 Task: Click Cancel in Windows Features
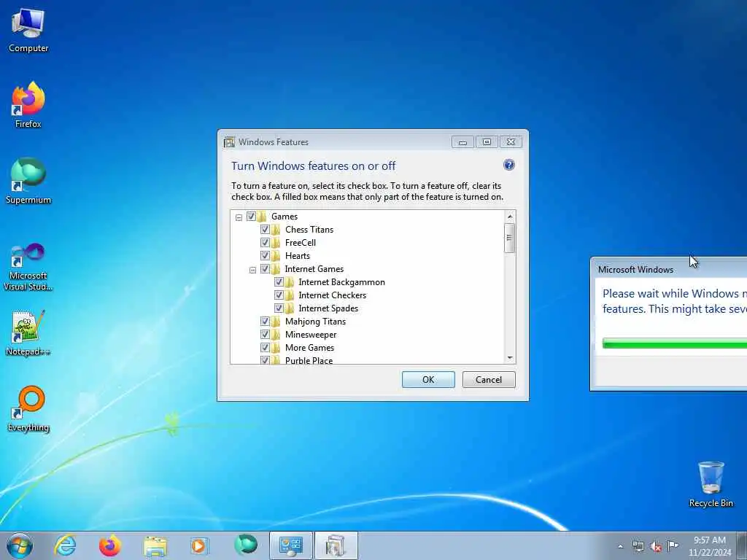pos(489,379)
